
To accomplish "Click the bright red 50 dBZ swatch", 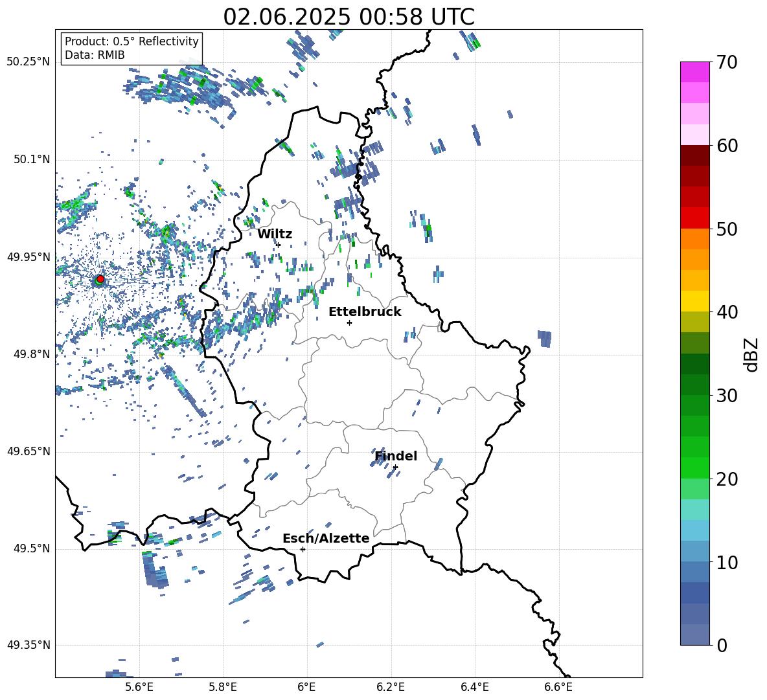I will (x=694, y=218).
